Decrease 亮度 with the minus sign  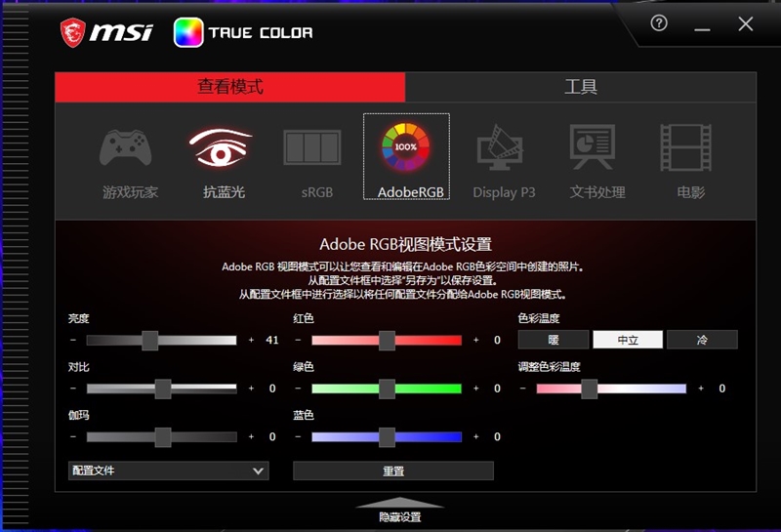73,341
